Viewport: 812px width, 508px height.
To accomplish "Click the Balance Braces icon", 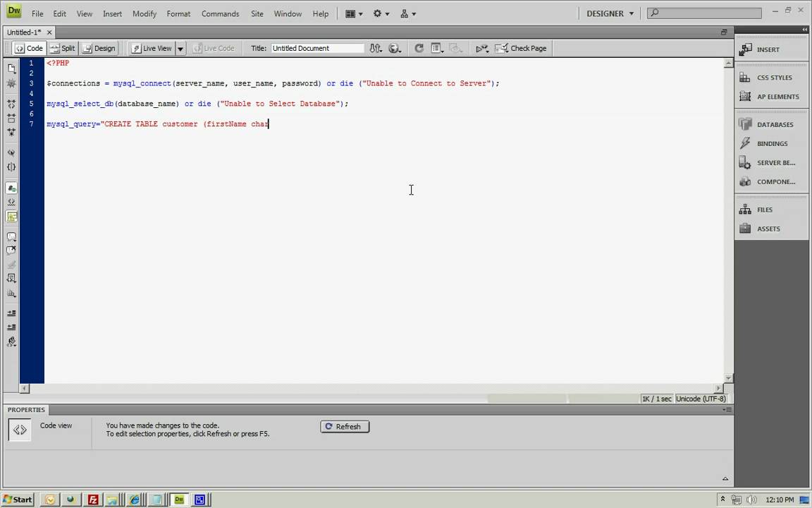I will click(x=11, y=167).
